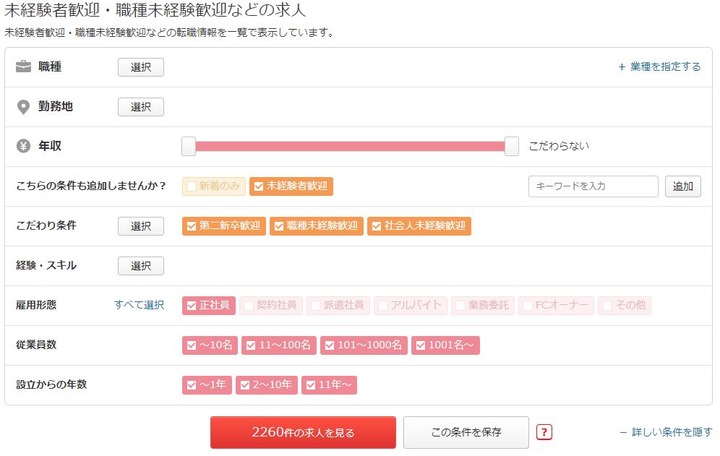Viewport: 720px width, 456px height.
Task: Uncheck the 第二新卒歓迎 tag
Action: tap(224, 226)
